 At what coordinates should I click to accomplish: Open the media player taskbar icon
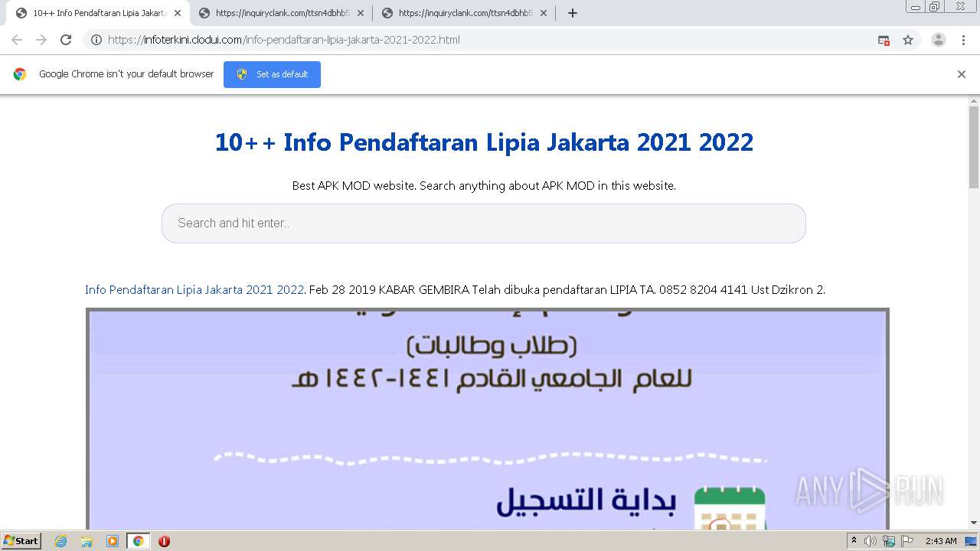[x=113, y=541]
